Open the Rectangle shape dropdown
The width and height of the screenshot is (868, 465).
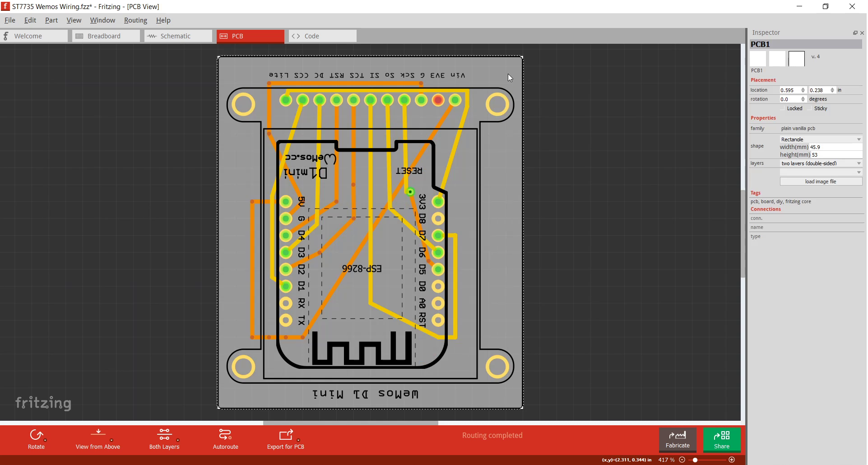click(x=821, y=139)
